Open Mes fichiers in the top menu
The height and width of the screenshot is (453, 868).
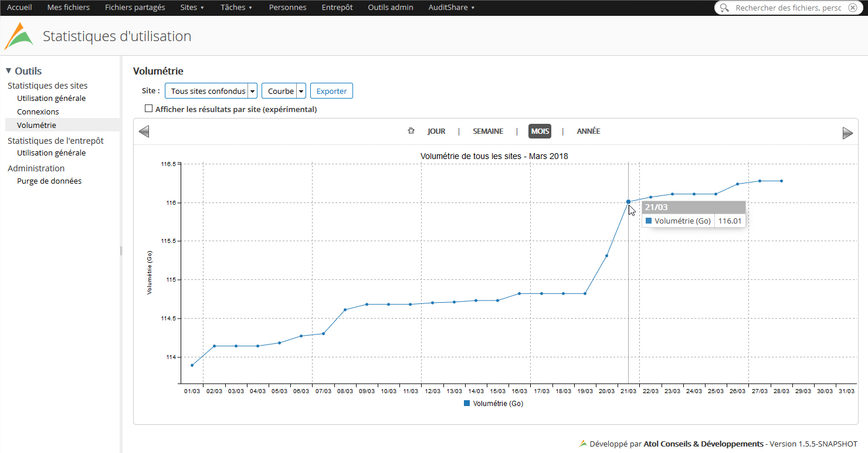[69, 8]
